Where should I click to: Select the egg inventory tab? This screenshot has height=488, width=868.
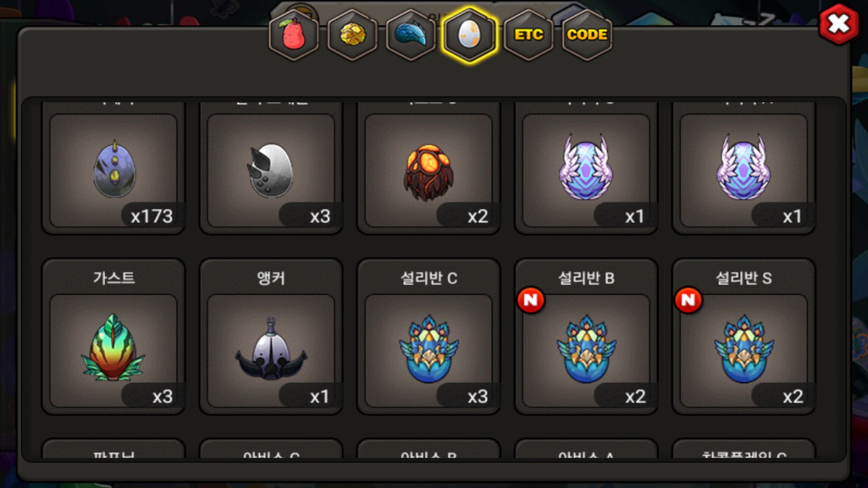pos(470,35)
